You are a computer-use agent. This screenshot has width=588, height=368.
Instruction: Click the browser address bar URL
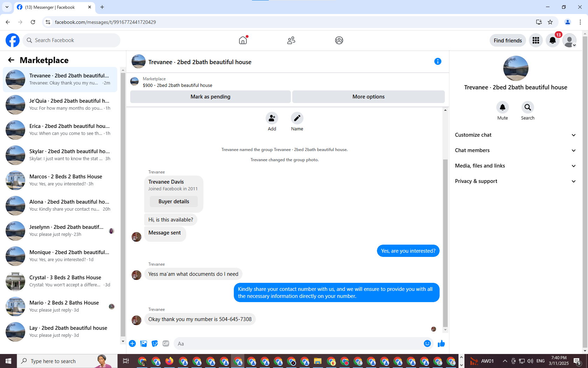pyautogui.click(x=105, y=22)
